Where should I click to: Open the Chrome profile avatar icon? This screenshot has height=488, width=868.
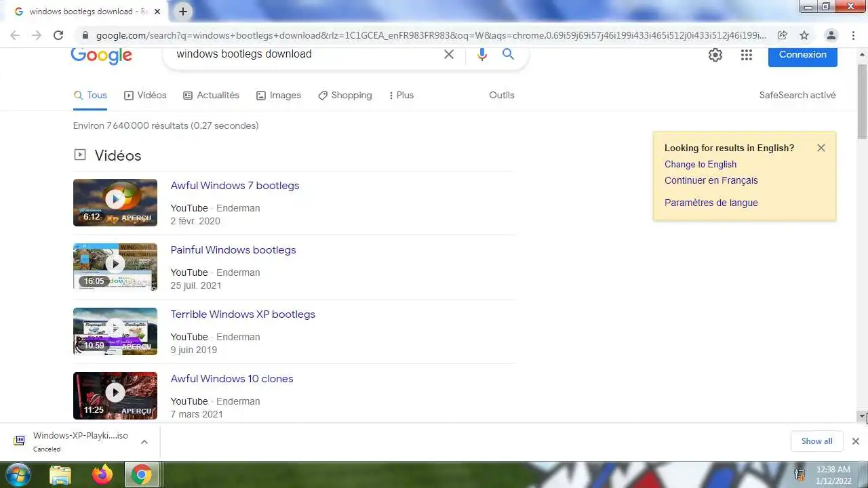coord(831,35)
